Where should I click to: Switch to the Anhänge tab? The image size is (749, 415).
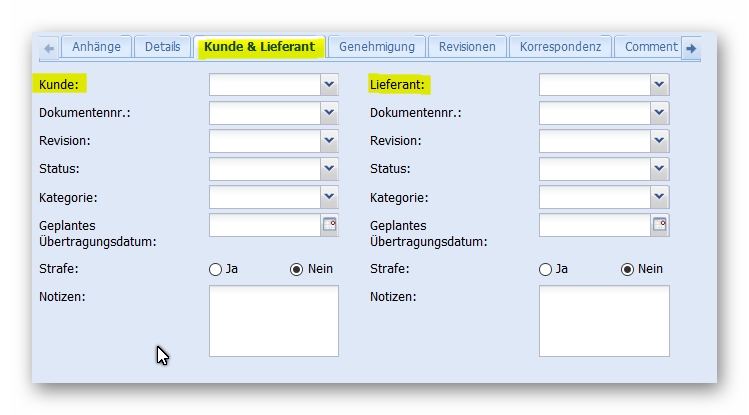[97, 47]
